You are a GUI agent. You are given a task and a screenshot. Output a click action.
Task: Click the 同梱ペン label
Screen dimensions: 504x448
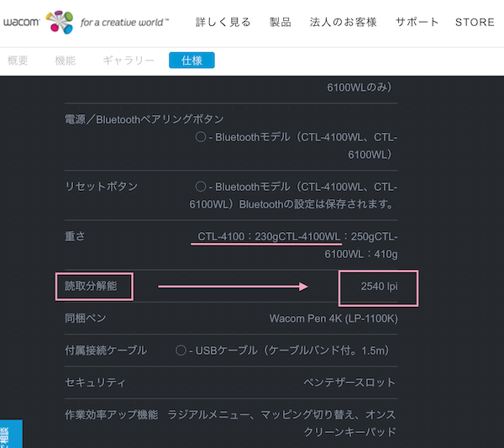click(86, 319)
